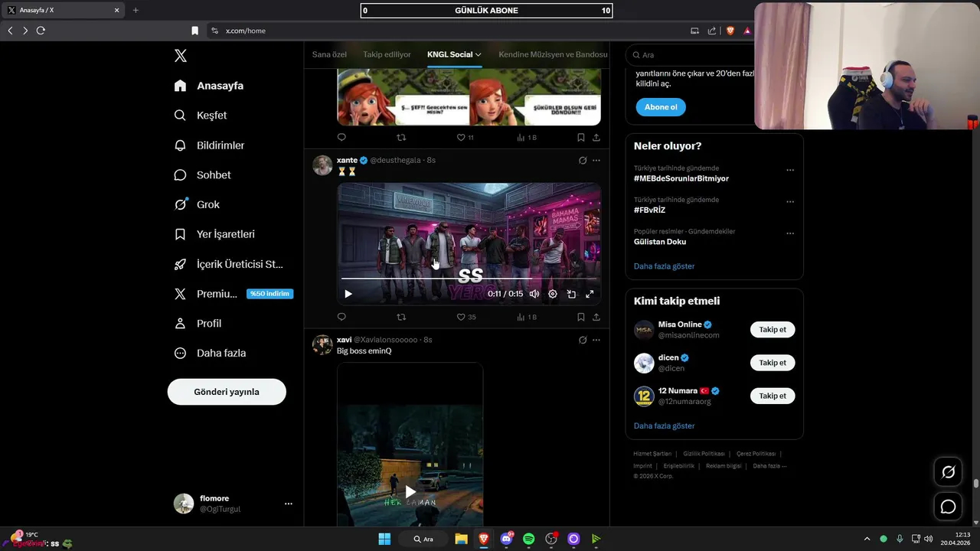
Task: Open xante's profile avatar
Action: [x=322, y=165]
